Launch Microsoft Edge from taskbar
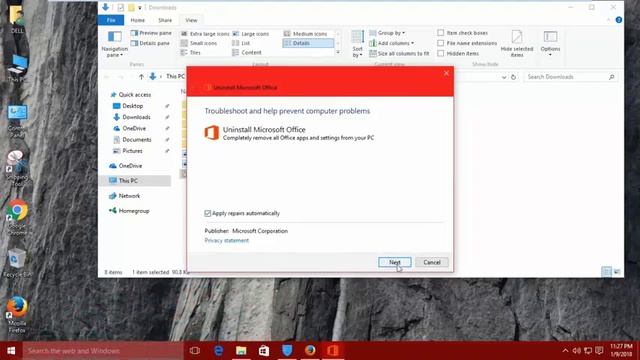640x360 pixels. (218, 351)
